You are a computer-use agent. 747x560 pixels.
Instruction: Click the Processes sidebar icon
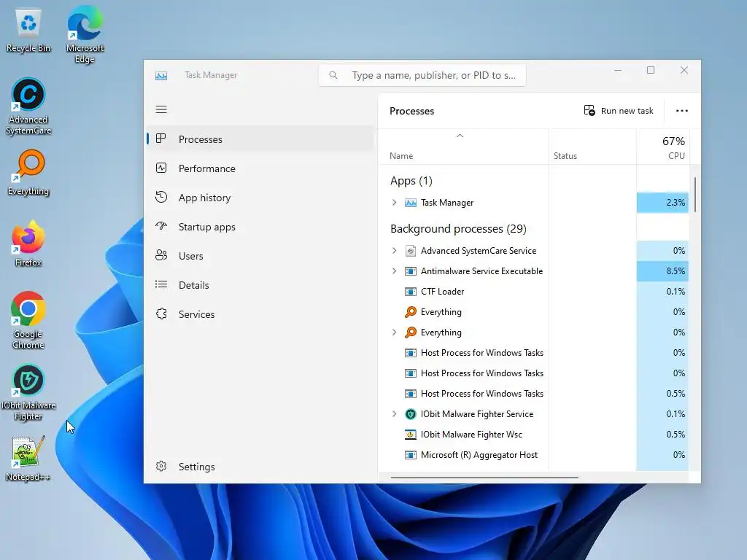pyautogui.click(x=161, y=139)
